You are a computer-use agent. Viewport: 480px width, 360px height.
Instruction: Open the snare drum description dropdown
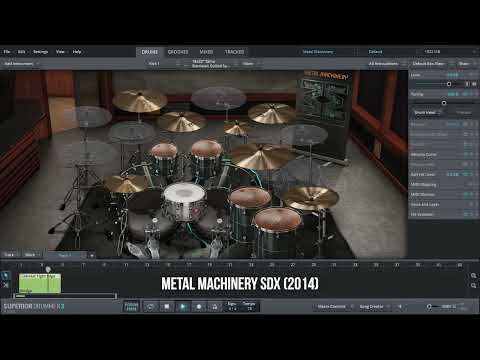click(212, 64)
